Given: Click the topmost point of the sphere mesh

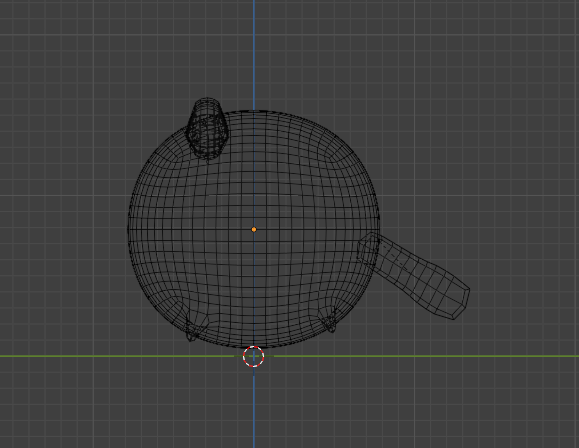Looking at the screenshot, I should pyautogui.click(x=254, y=110).
